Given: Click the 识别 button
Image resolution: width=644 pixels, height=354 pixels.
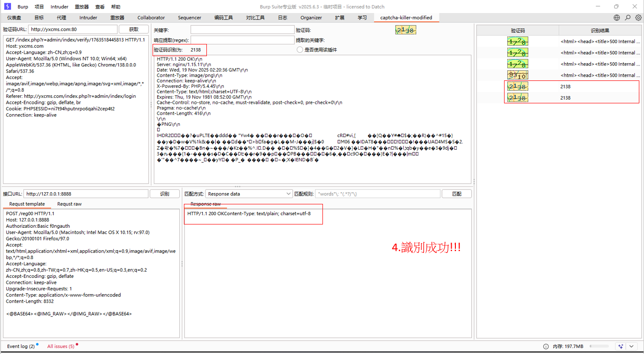Looking at the screenshot, I should (165, 194).
